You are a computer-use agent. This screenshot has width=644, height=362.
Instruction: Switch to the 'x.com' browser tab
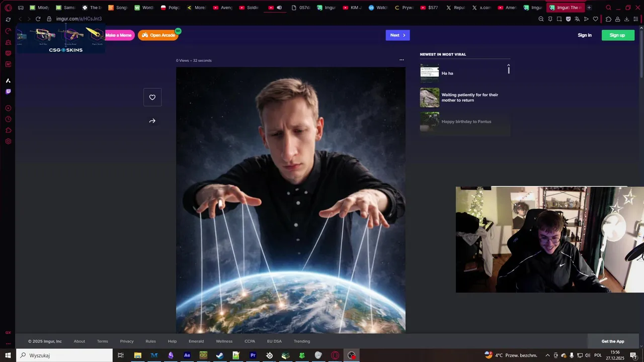[x=481, y=8]
